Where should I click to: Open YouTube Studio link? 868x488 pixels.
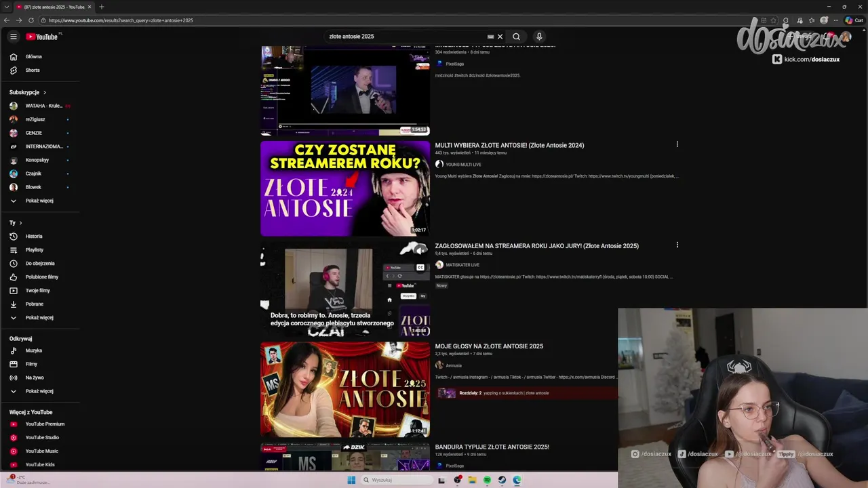tap(40, 438)
